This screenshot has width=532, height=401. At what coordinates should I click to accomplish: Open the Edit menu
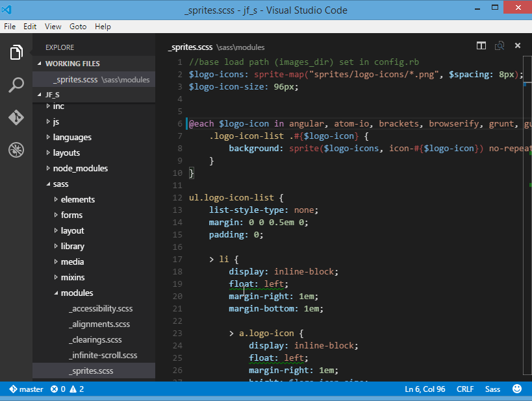30,27
